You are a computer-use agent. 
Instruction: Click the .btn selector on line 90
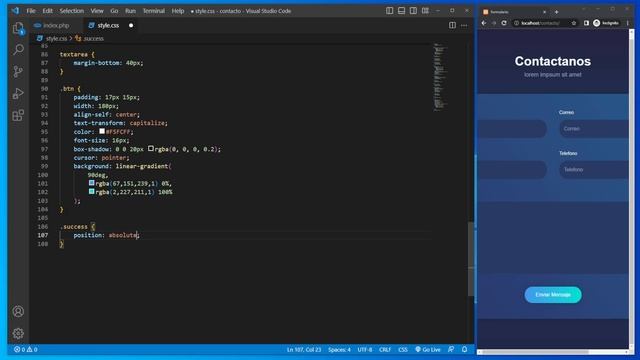(x=67, y=89)
